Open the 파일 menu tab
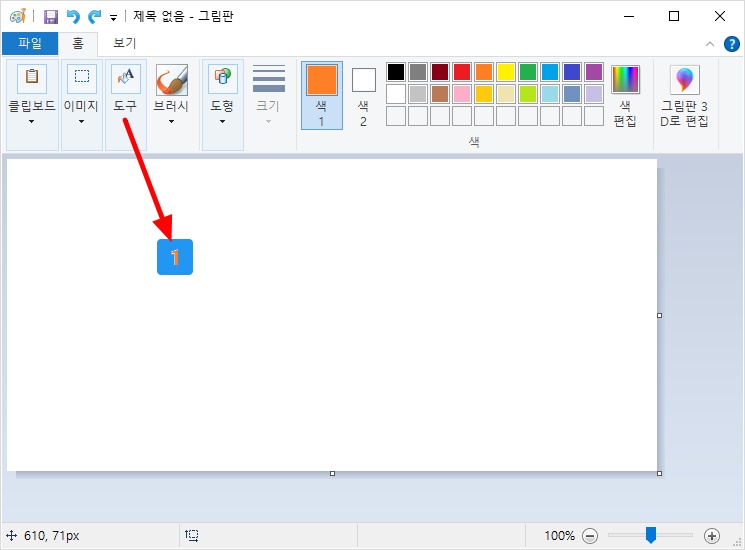 30,44
